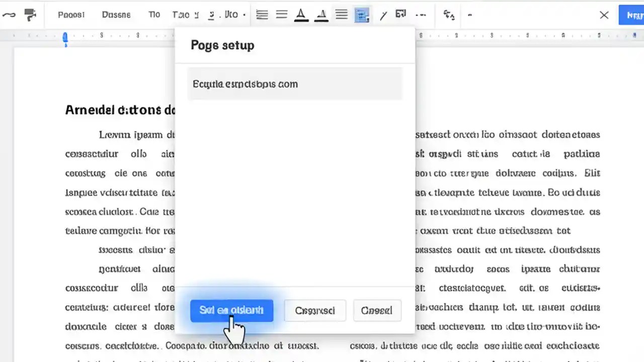The width and height of the screenshot is (644, 362).
Task: Click the more options ellipsis in toolbar
Action: pos(421,15)
